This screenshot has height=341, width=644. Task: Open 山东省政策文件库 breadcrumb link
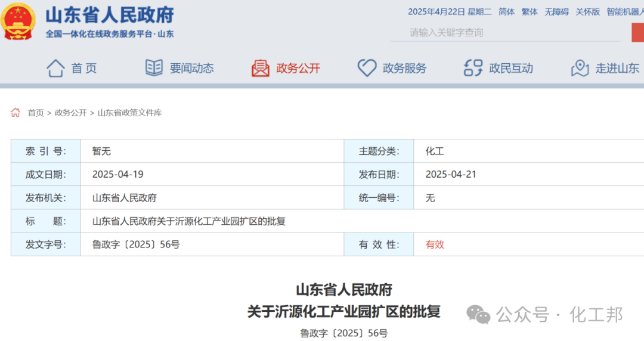(129, 113)
